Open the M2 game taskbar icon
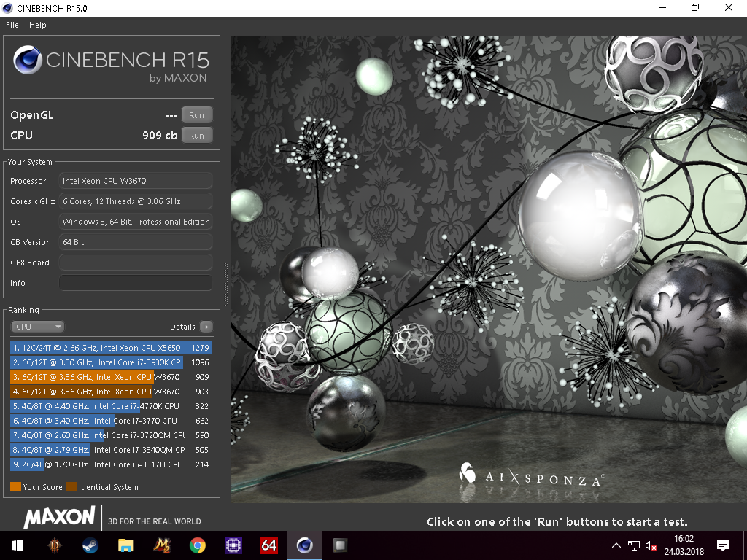The width and height of the screenshot is (747, 560). pyautogui.click(x=161, y=545)
